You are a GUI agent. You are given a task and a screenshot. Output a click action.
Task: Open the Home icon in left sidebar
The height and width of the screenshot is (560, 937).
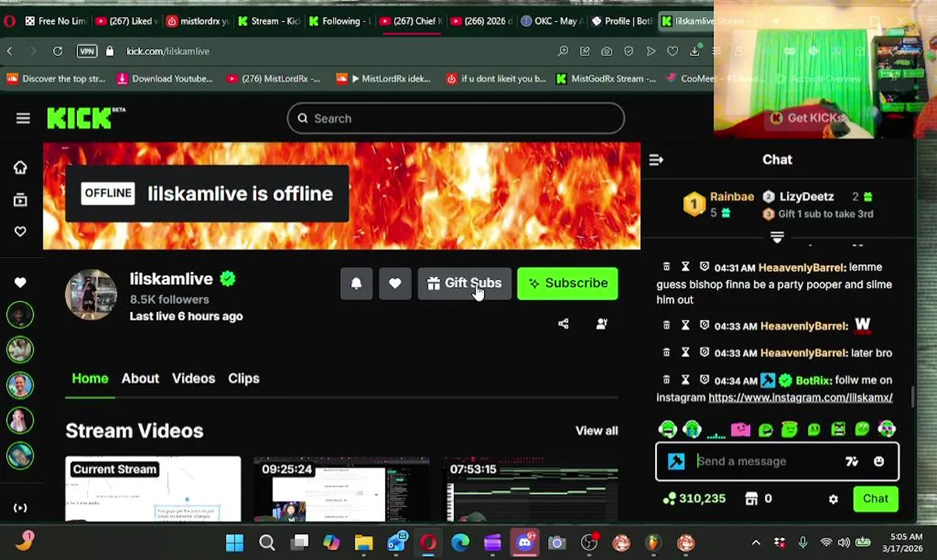[20, 168]
